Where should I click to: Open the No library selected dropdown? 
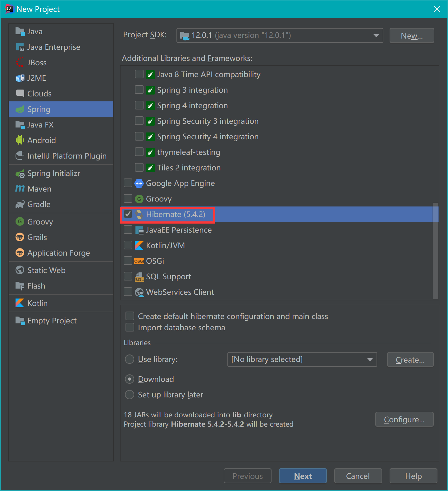tap(302, 359)
